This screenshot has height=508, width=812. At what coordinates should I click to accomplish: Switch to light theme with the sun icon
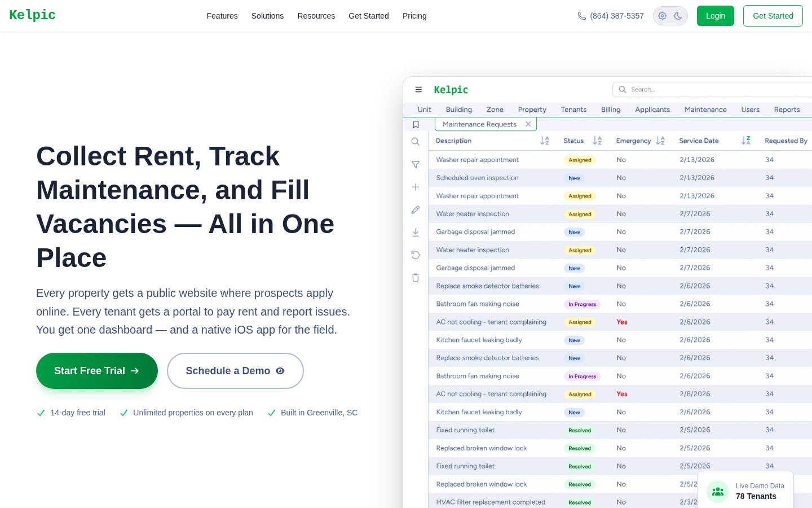[x=663, y=16]
